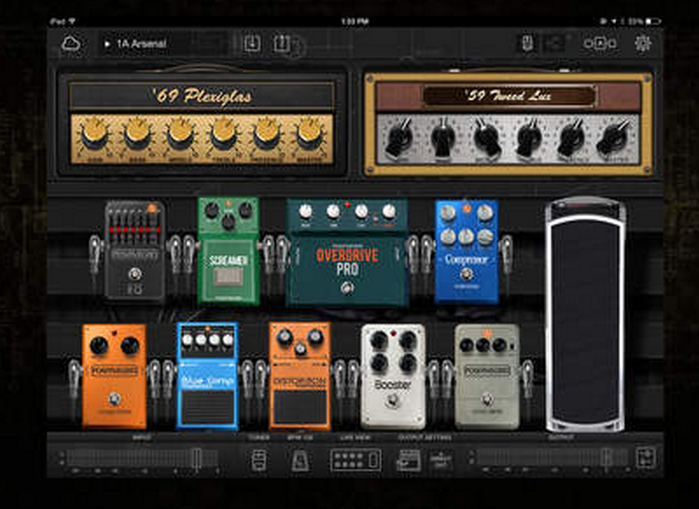Viewport: 699px width, 509px height.
Task: Open the Output Setting icon
Action: point(408,460)
